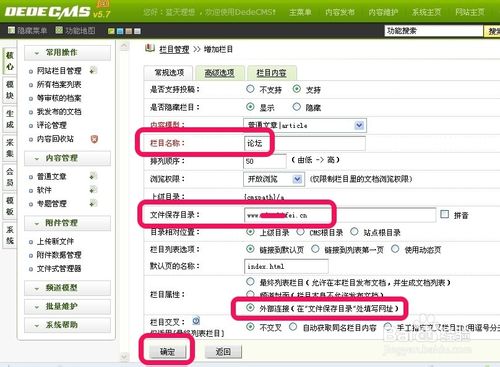Click the 栏目名称 input field containing 论坛
The width and height of the screenshot is (500, 367).
tap(305, 143)
